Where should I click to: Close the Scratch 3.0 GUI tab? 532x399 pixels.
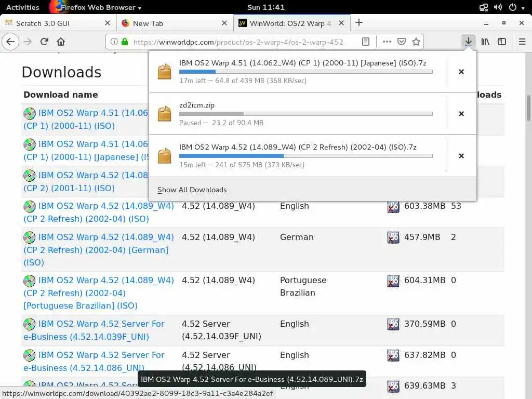pos(108,23)
